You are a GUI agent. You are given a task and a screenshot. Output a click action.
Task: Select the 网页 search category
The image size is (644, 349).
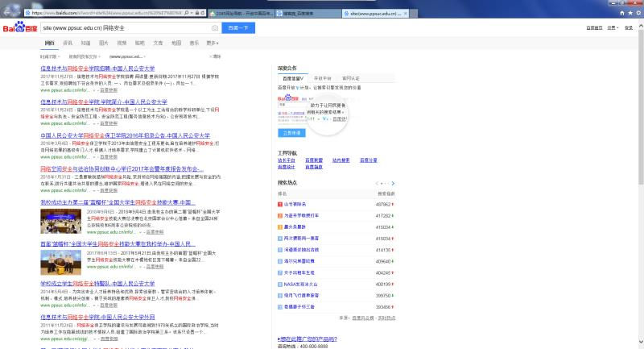(x=49, y=44)
